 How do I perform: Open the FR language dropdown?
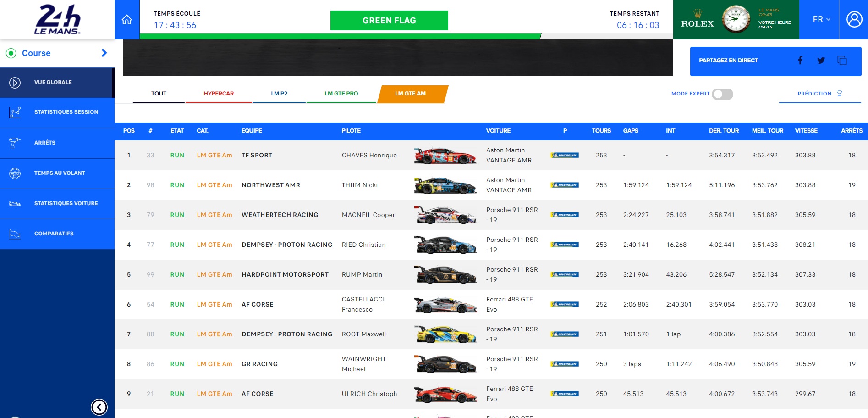tap(821, 19)
